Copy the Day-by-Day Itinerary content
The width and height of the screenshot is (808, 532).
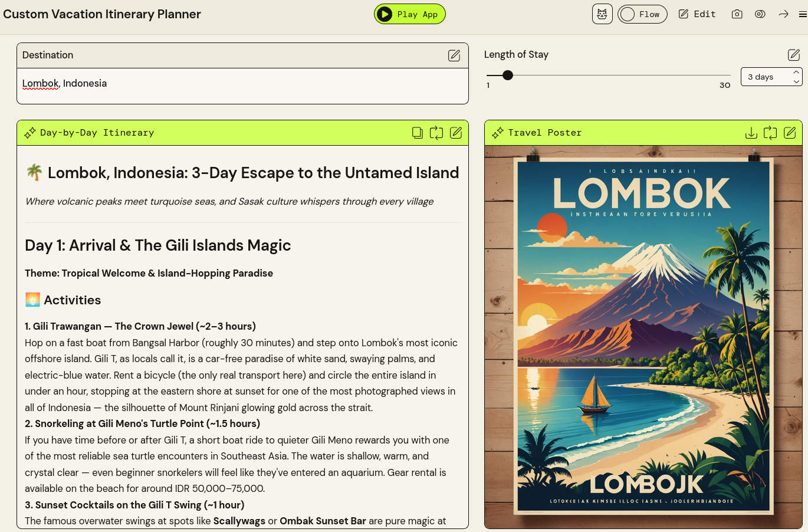[x=418, y=133]
